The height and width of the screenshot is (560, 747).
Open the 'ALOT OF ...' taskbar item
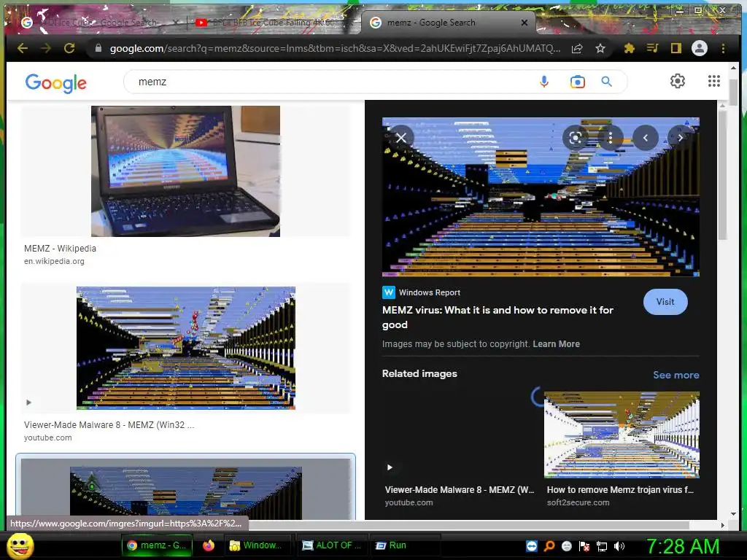[x=333, y=545]
